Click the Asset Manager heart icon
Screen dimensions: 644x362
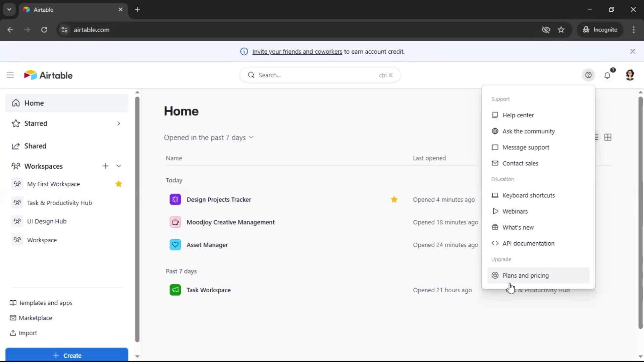(x=175, y=245)
